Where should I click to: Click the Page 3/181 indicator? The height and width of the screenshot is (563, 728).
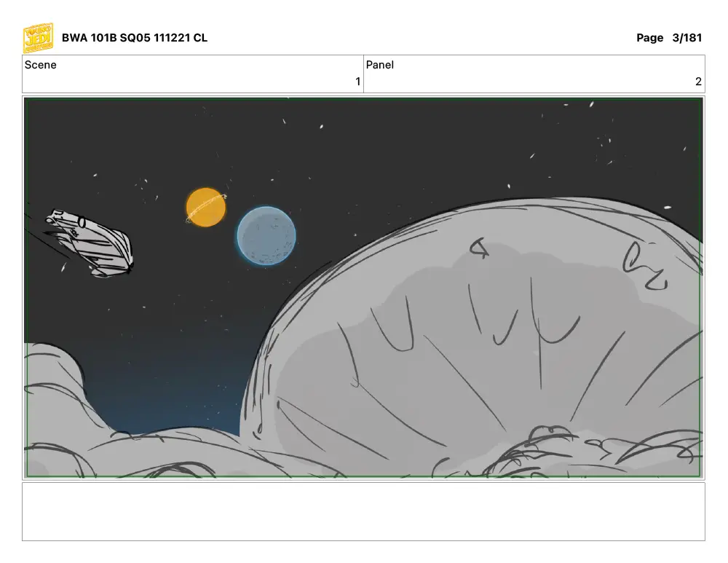(x=668, y=38)
